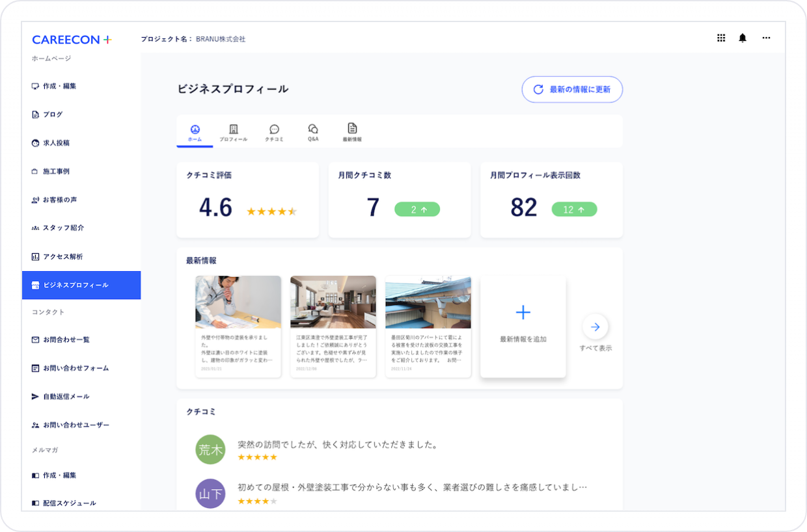Open the roof gutter post thumbnail

[x=428, y=302]
